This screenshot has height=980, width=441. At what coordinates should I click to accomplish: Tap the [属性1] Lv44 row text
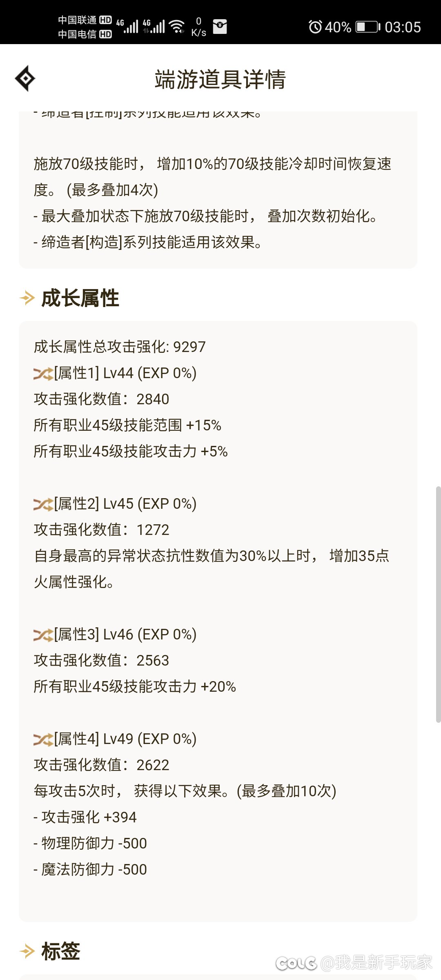click(x=125, y=373)
